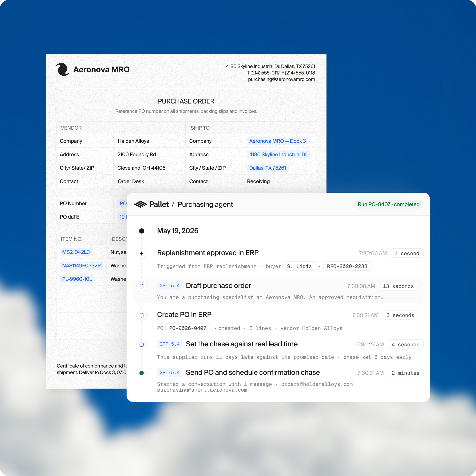Click the GPT-5.4 tag on Set the chase step
This screenshot has height=476, width=476.
click(x=170, y=344)
